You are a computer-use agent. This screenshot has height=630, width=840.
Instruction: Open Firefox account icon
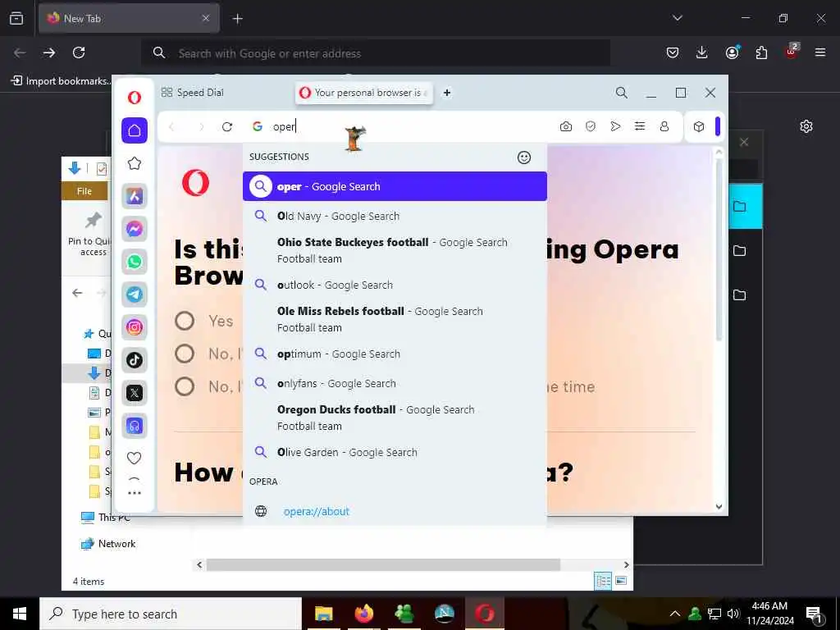click(732, 52)
